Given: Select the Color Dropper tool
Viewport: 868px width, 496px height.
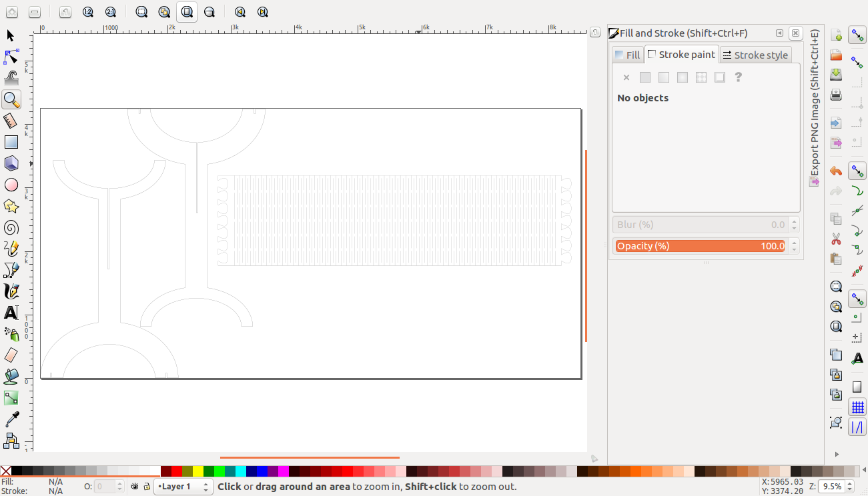Looking at the screenshot, I should [11, 419].
